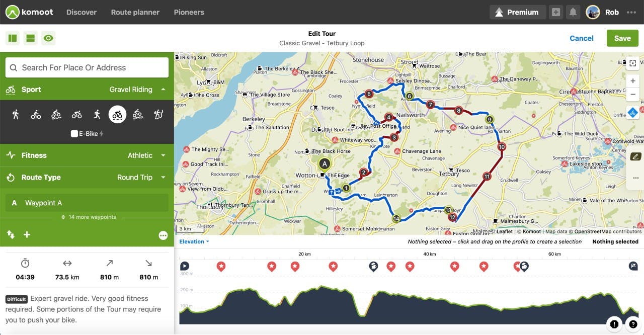Screen dimensions: 644x335
Task: Toggle the route preview eye icon
Action: [48, 38]
